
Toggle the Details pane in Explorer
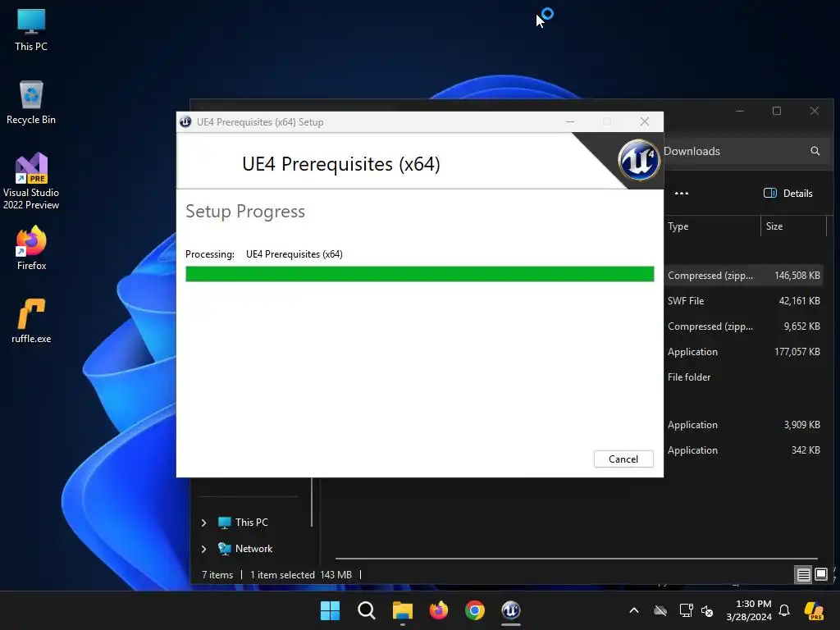[x=788, y=194]
